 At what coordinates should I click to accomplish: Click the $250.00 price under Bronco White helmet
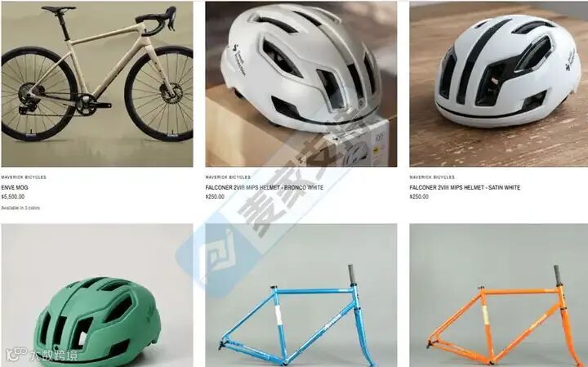pos(215,197)
